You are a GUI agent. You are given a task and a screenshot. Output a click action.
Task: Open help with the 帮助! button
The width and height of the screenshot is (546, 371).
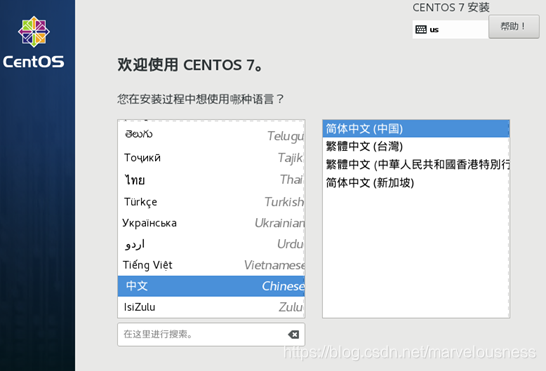[514, 26]
